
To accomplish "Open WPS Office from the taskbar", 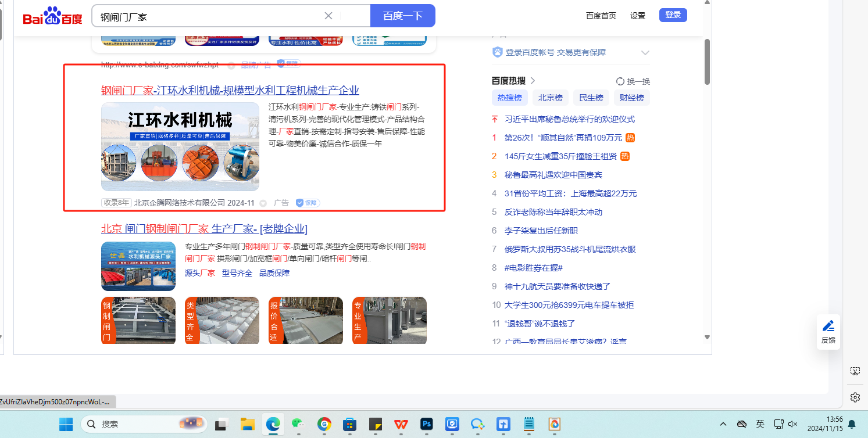I will click(x=401, y=425).
